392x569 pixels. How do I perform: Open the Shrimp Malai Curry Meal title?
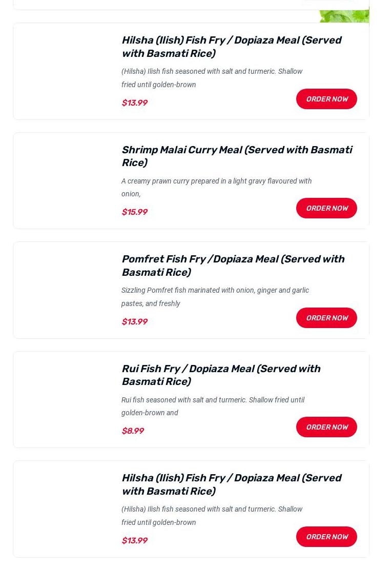coord(236,156)
